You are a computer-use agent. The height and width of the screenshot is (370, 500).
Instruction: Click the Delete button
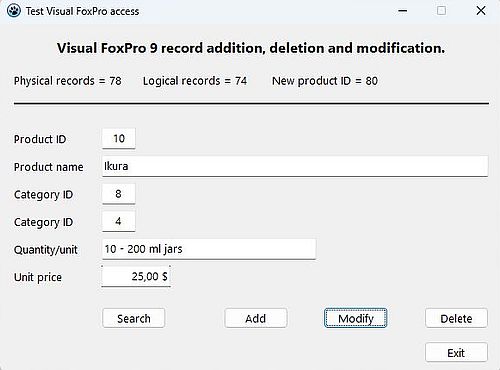(456, 318)
